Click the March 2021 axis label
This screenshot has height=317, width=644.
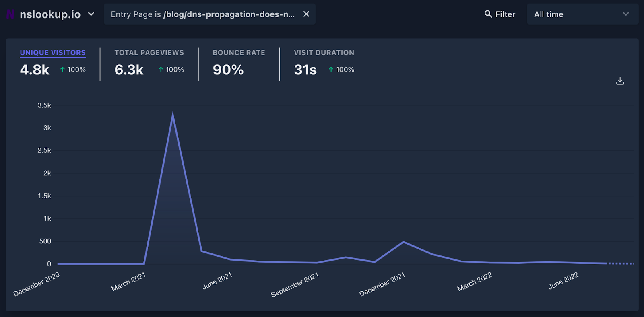coord(128,282)
